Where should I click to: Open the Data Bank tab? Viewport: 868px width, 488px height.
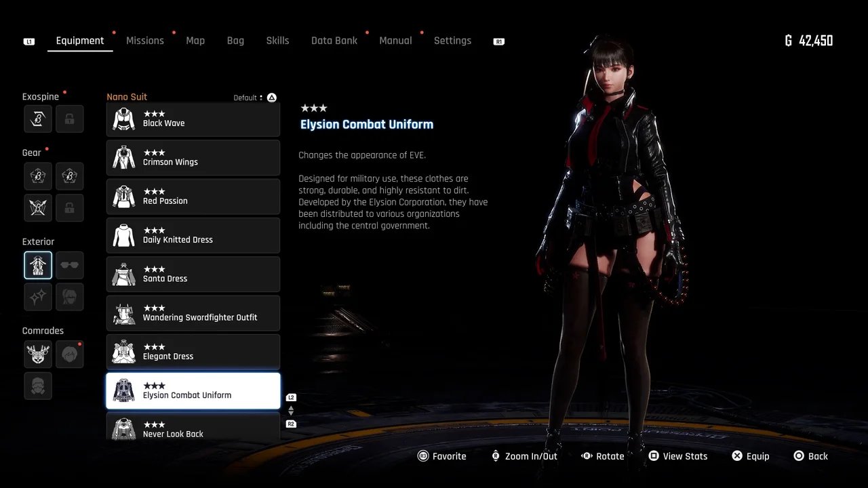(334, 41)
